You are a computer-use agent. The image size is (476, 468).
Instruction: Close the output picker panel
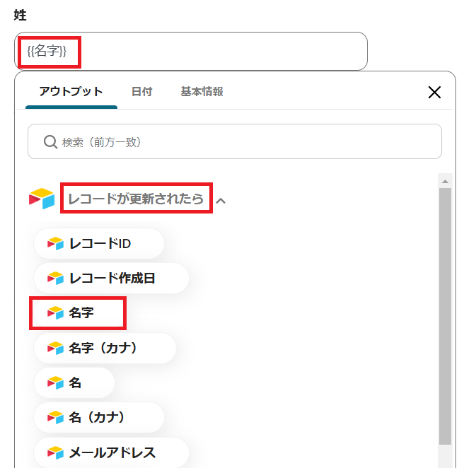tap(435, 92)
